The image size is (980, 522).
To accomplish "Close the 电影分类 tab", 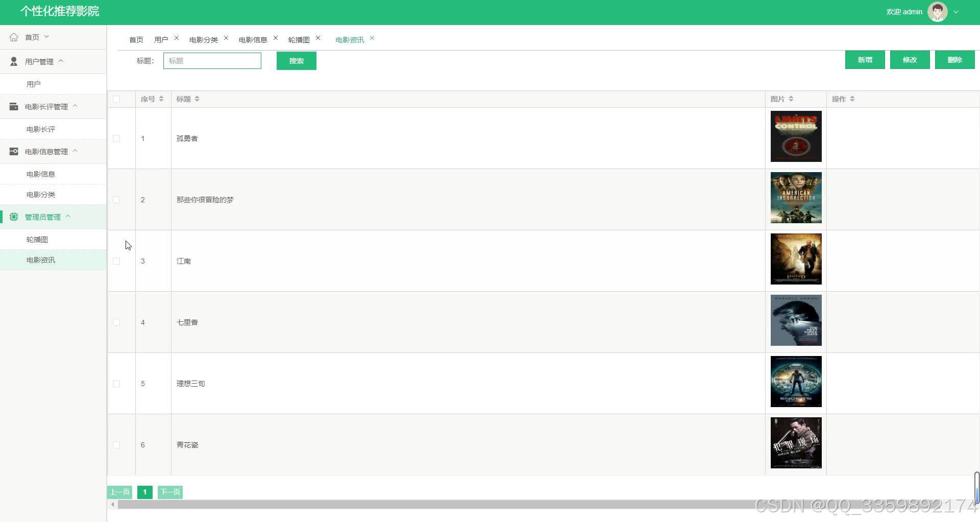I will click(226, 38).
